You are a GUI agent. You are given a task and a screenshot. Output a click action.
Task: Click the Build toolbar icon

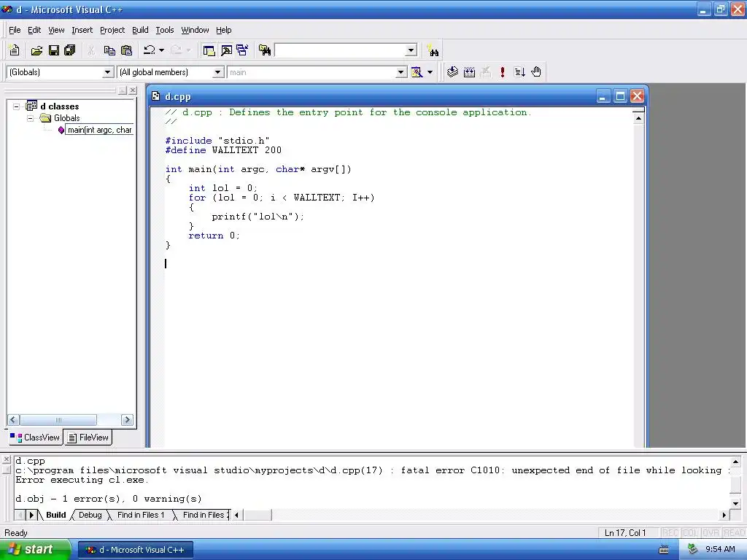coord(469,72)
